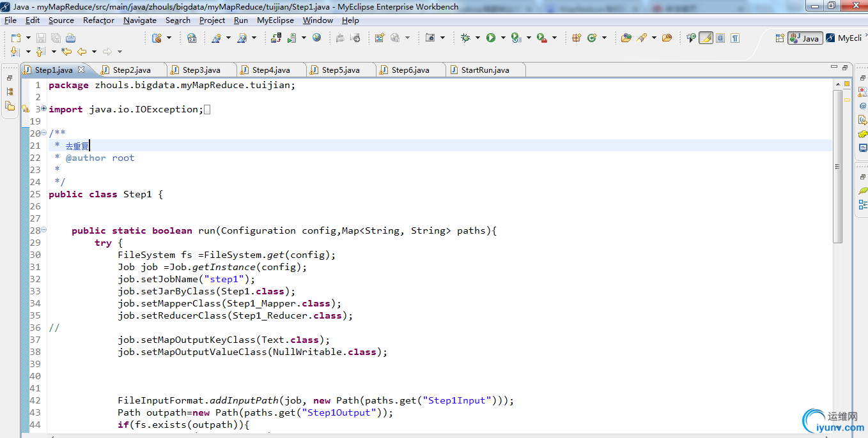Click the Print toolbar icon
This screenshot has height=438, width=868.
tap(70, 38)
